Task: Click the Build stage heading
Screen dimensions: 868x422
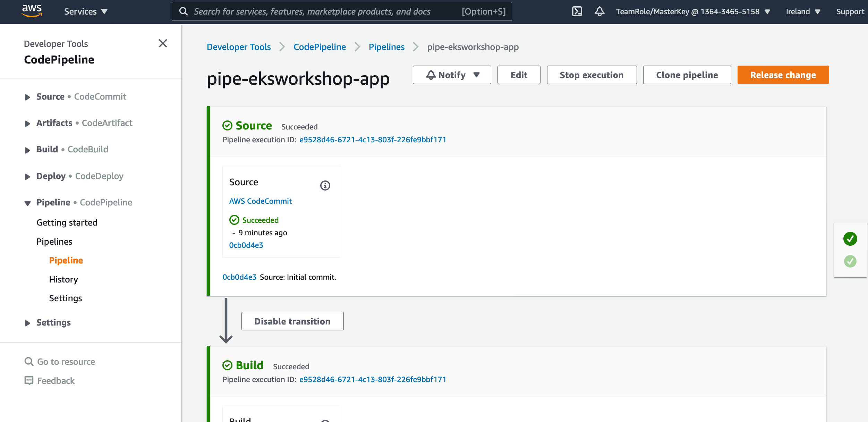Action: (x=249, y=365)
